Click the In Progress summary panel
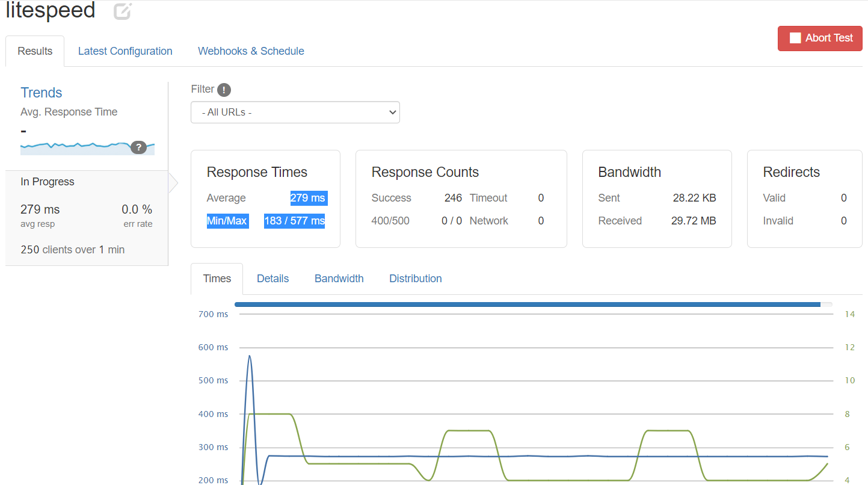Screen dimensions: 868x485 click(x=87, y=214)
